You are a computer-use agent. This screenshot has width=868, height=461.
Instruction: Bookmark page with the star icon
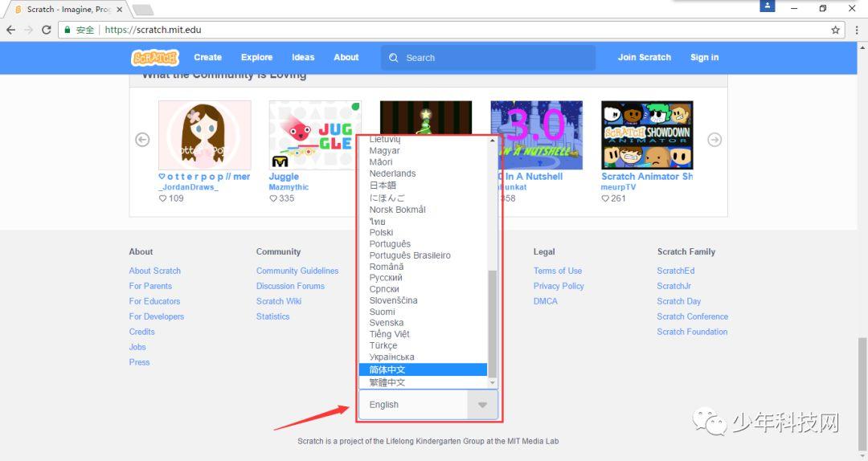pyautogui.click(x=835, y=30)
